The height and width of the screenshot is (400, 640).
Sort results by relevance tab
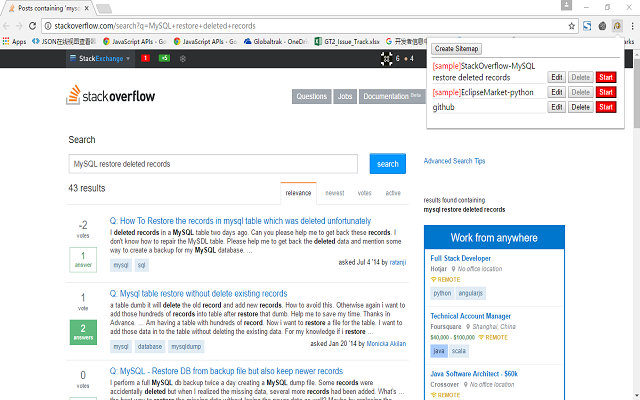pyautogui.click(x=298, y=193)
